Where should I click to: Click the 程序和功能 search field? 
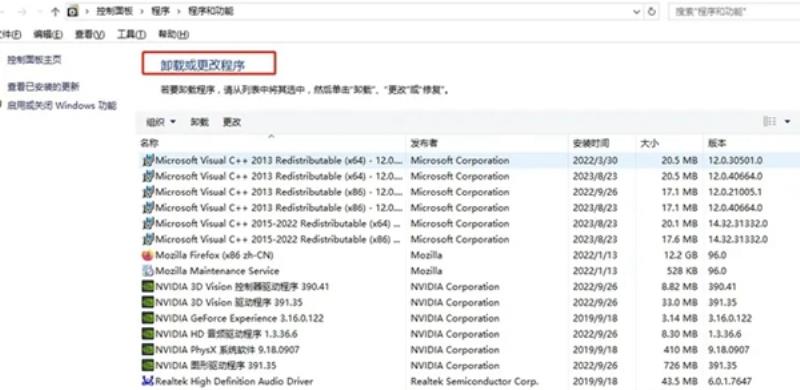point(734,11)
